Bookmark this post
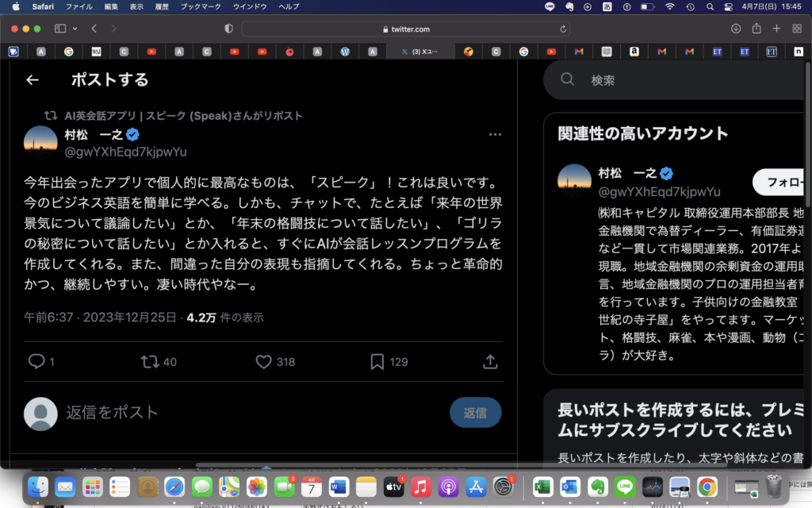The image size is (812, 508). click(x=377, y=362)
